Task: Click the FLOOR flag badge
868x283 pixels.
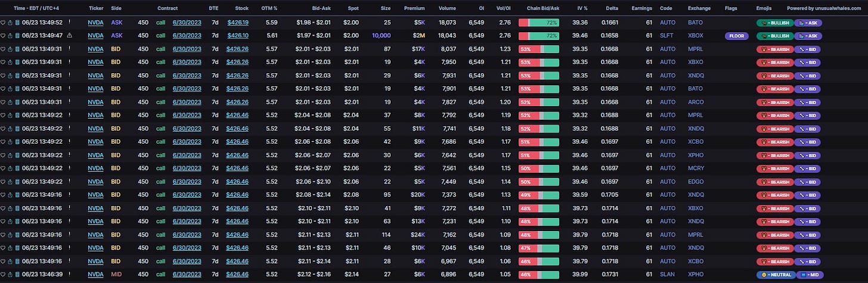Action: [x=736, y=36]
